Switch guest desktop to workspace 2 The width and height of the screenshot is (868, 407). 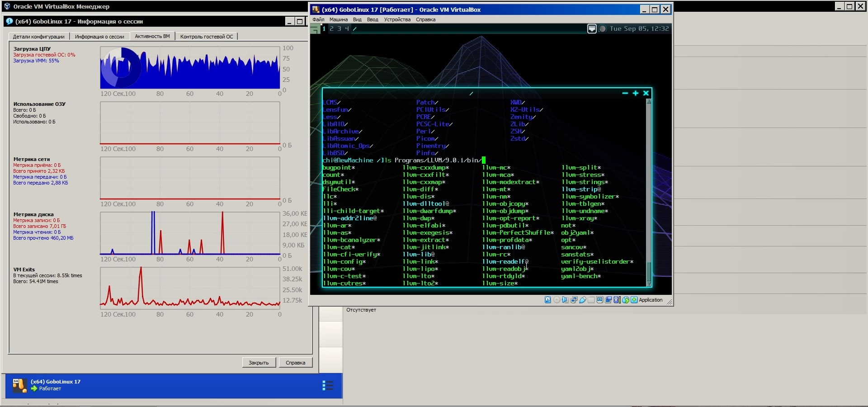(x=331, y=28)
